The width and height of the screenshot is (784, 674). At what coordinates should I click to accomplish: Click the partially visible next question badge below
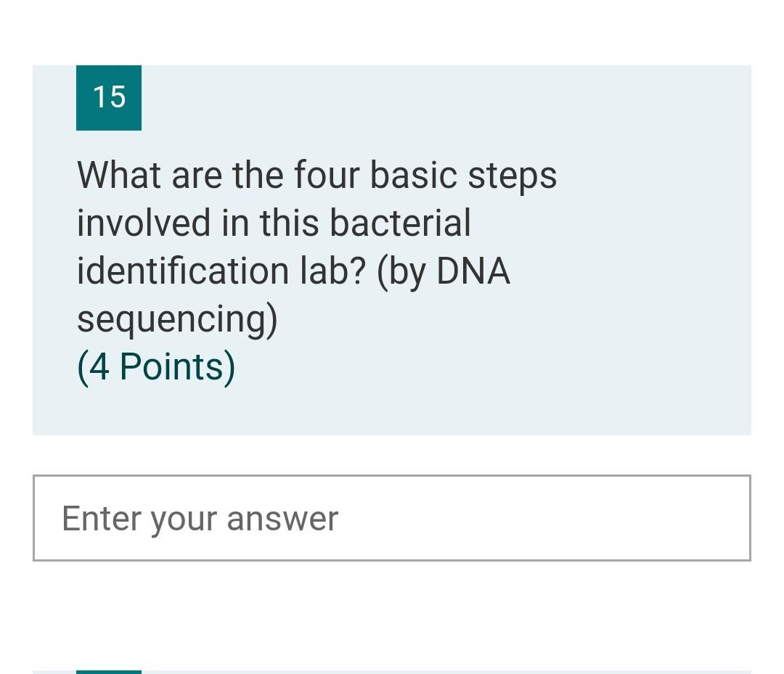click(x=109, y=671)
